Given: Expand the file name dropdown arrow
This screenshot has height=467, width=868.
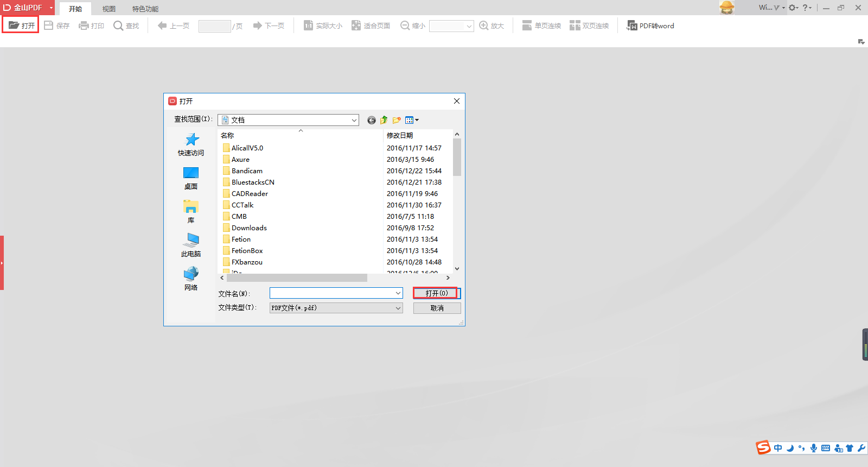Looking at the screenshot, I should (x=398, y=293).
